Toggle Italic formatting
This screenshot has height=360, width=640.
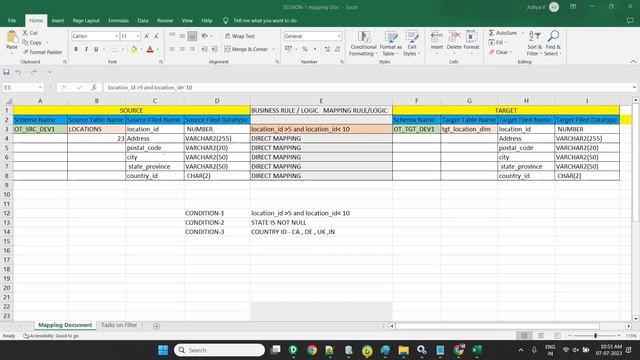(86, 49)
